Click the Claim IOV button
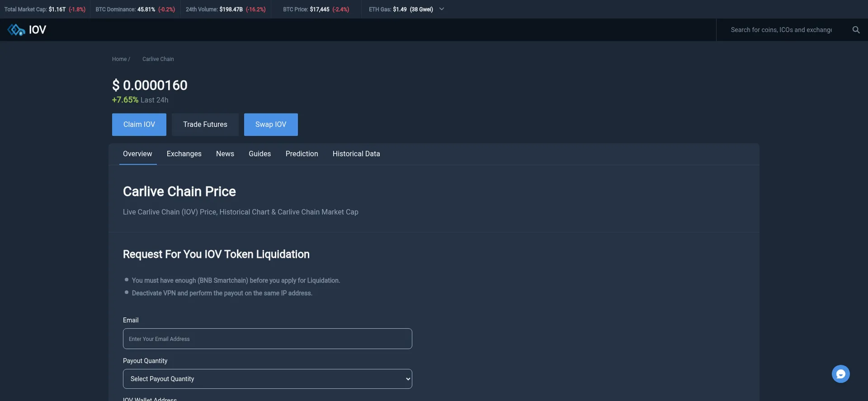Screen dimensions: 868x401 tap(139, 125)
